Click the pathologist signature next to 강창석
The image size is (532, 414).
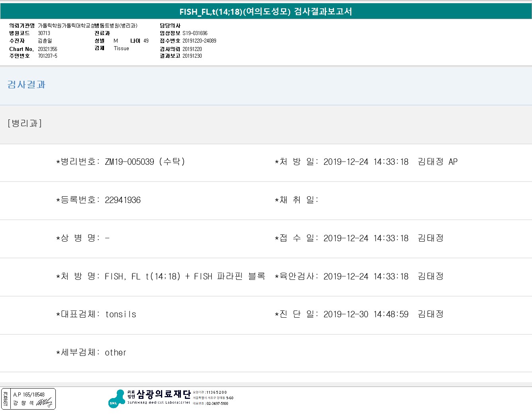[x=44, y=403]
